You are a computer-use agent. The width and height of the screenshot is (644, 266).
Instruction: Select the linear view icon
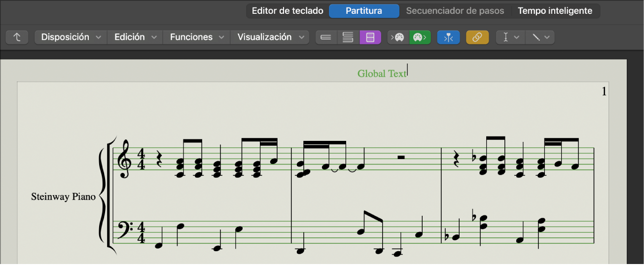click(x=325, y=37)
